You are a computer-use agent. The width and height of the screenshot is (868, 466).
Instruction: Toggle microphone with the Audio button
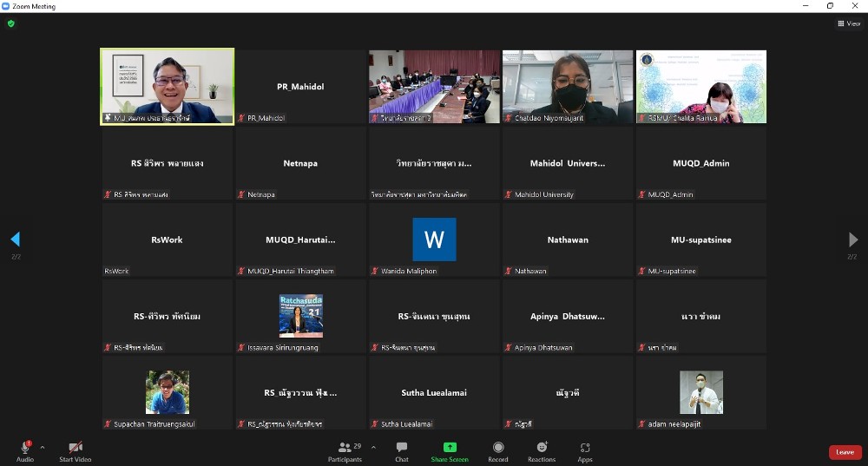tap(25, 450)
